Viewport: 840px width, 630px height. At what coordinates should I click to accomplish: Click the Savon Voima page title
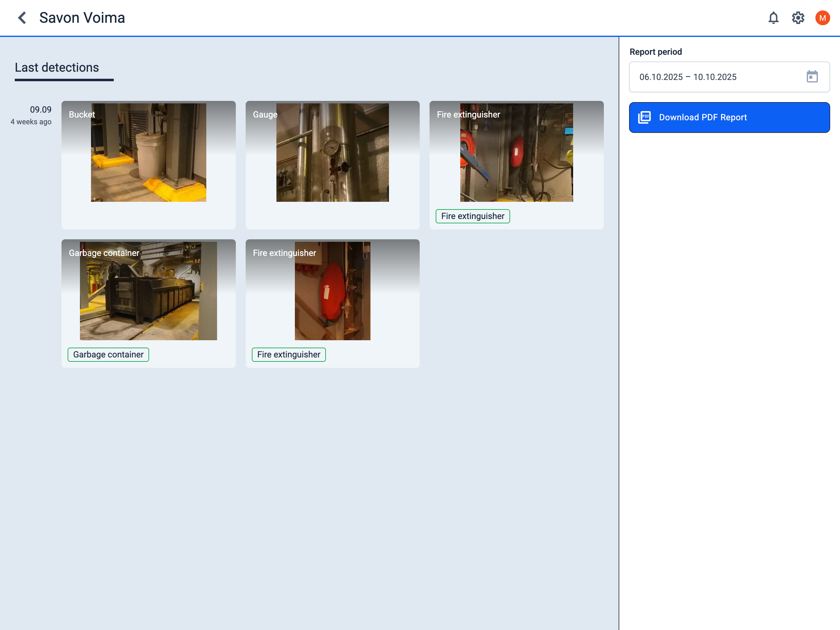[82, 18]
